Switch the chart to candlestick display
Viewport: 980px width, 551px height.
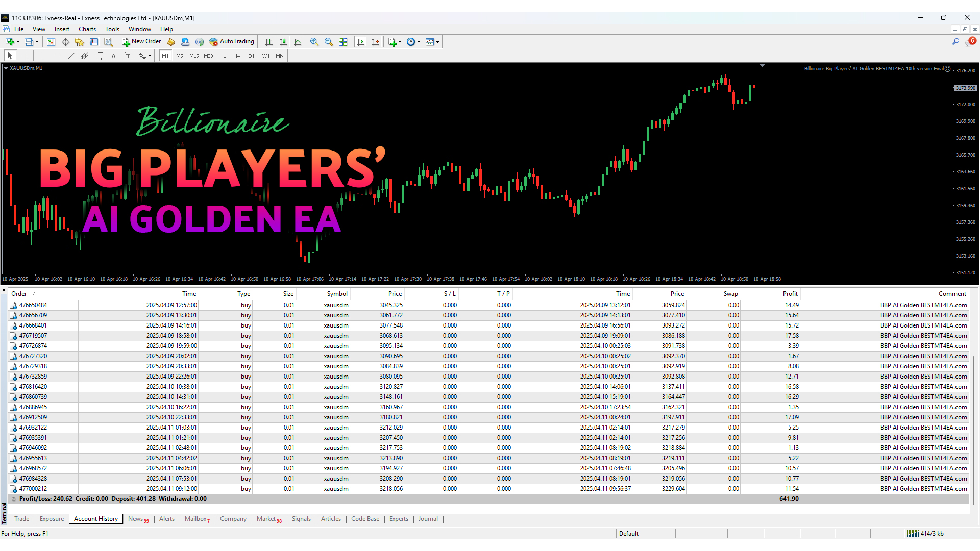[x=283, y=42]
